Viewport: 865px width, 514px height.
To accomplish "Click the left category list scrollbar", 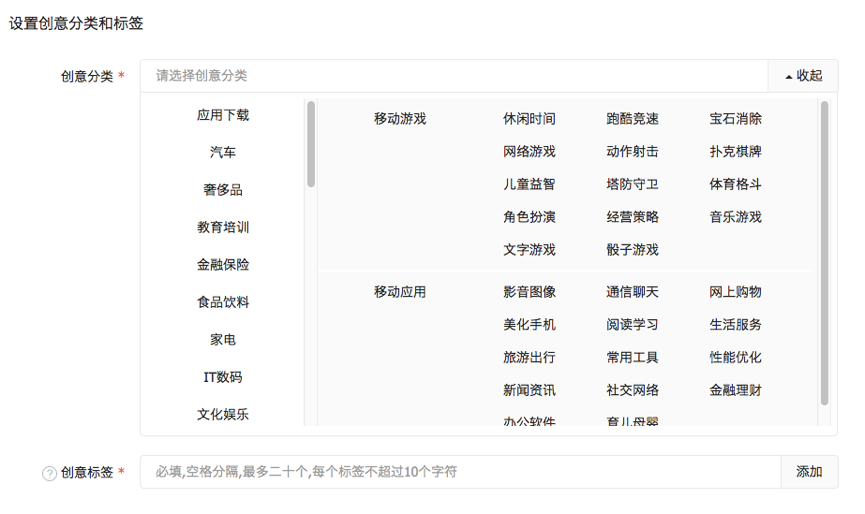I will pos(311,145).
